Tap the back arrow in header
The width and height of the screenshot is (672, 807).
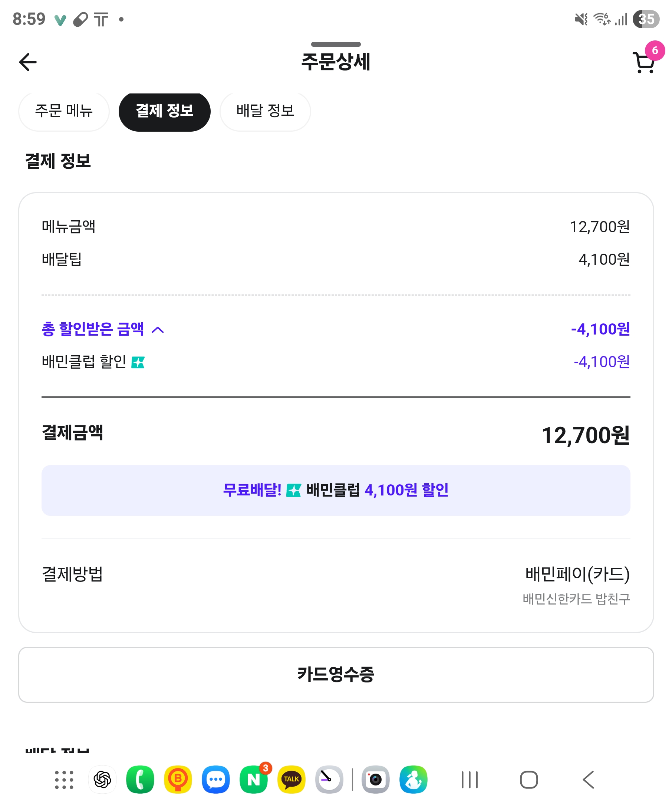(x=28, y=62)
